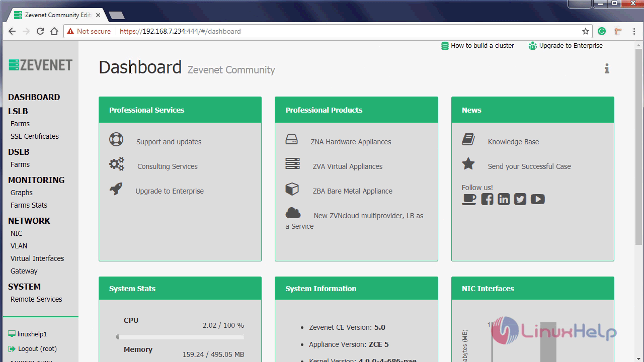Click the bookmark star in address bar
Viewport: 644px width, 362px height.
586,31
